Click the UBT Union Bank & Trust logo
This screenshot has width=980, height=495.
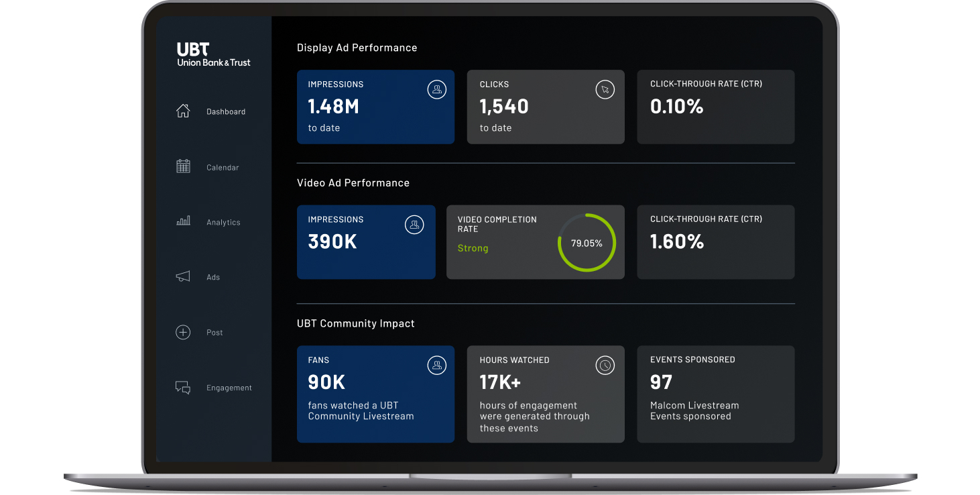[213, 55]
